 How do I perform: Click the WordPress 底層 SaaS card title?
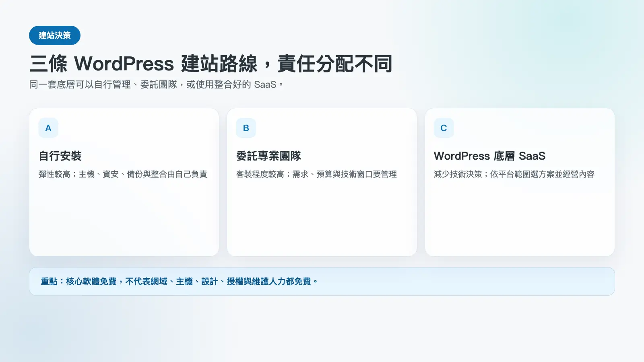[x=489, y=156]
